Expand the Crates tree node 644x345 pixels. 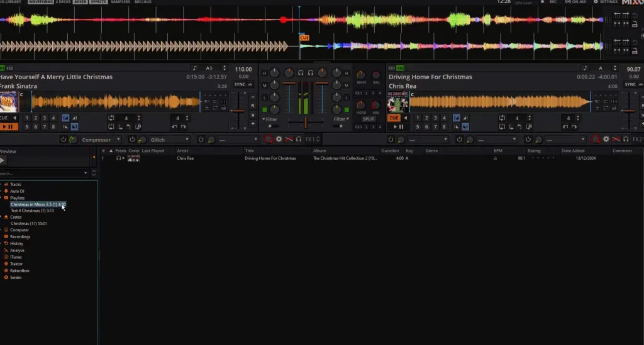(2, 217)
